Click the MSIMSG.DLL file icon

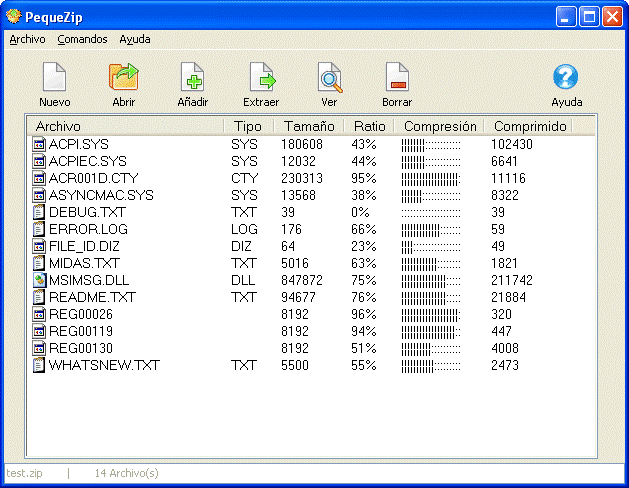(x=39, y=280)
